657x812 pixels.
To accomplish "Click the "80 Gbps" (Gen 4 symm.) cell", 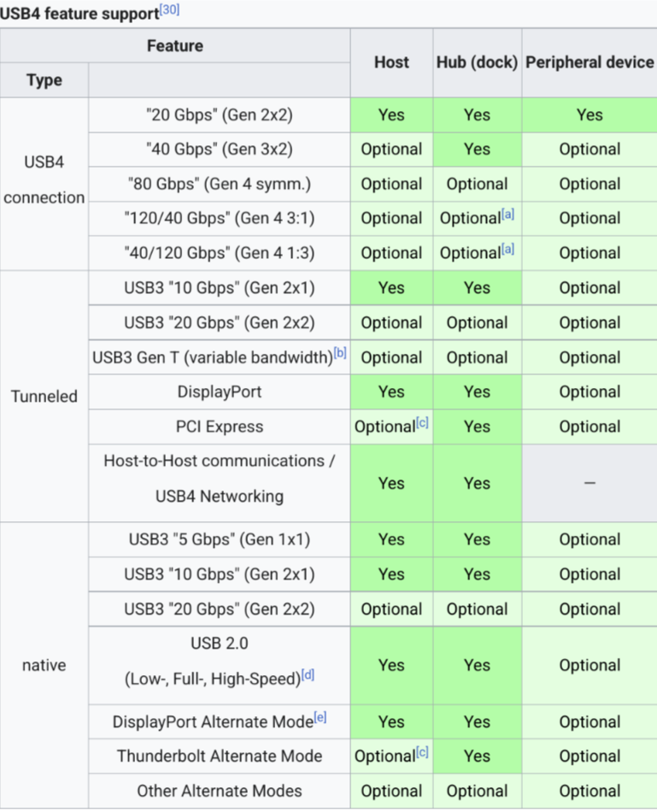I will point(220,184).
